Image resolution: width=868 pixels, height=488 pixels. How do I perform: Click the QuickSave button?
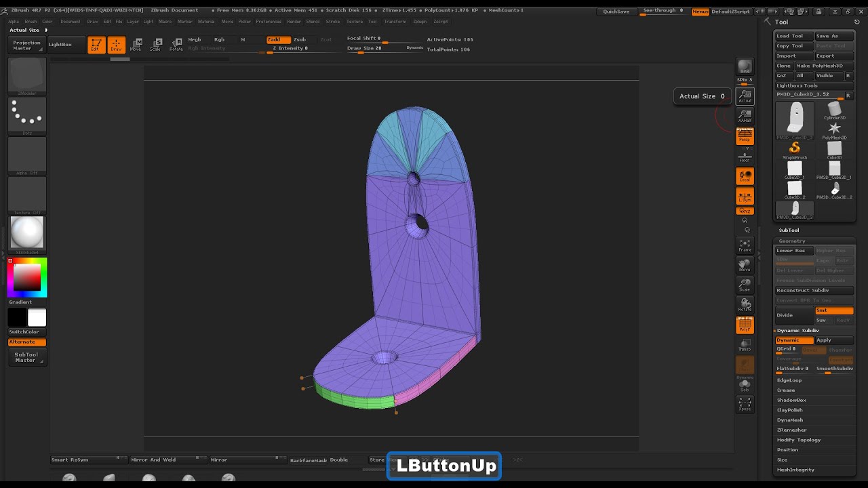tap(616, 12)
